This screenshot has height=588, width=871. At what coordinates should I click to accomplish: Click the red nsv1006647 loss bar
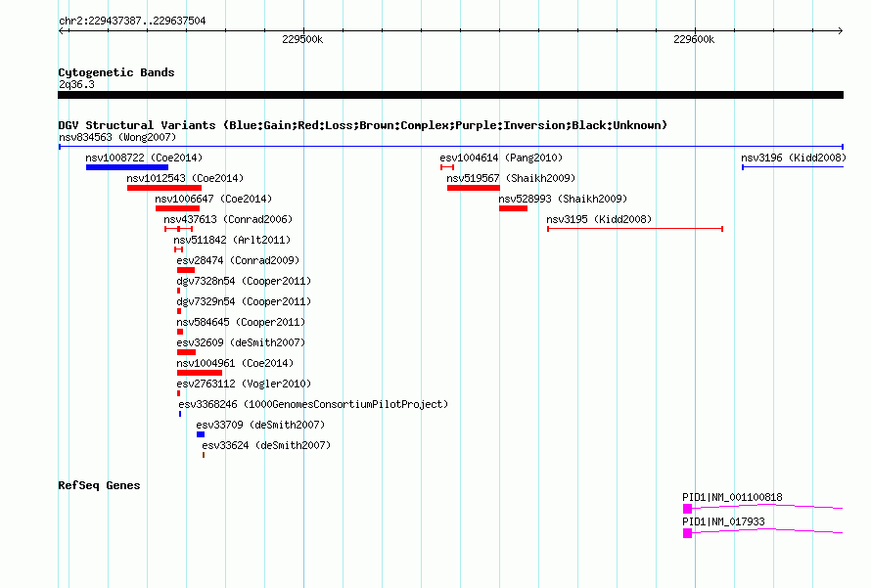click(177, 208)
